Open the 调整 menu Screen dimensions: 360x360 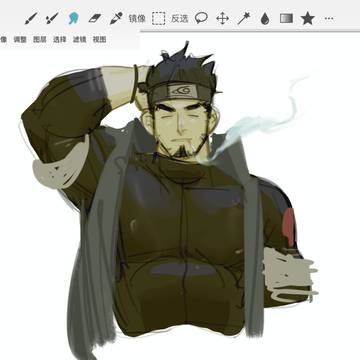tap(20, 39)
